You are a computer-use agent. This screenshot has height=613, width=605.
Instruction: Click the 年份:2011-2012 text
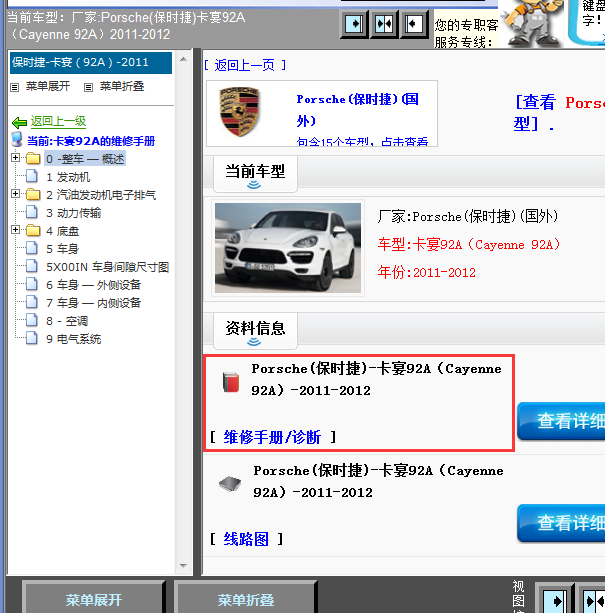(x=427, y=272)
